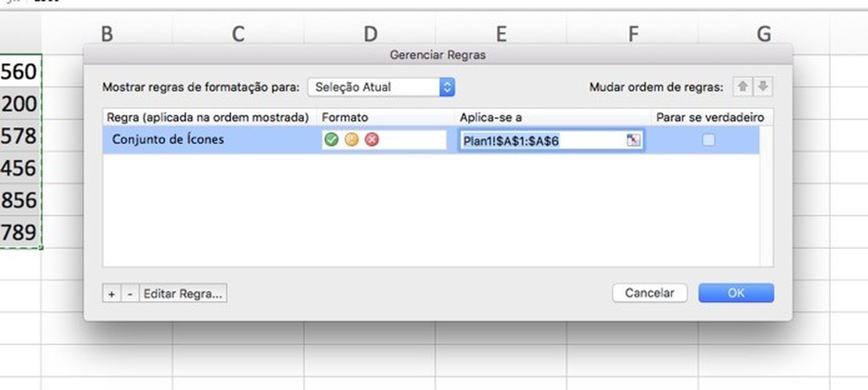
Task: Open the Seleção Atual rule scope dropdown
Action: (381, 87)
